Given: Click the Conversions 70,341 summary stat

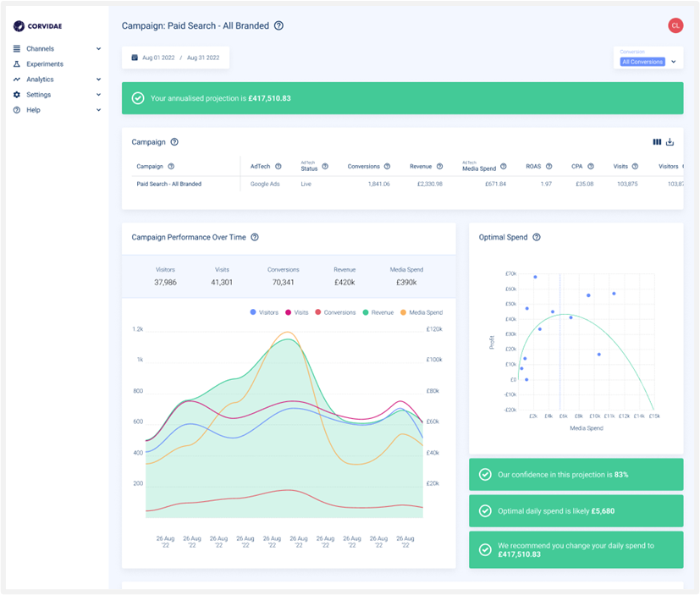Looking at the screenshot, I should click(283, 276).
